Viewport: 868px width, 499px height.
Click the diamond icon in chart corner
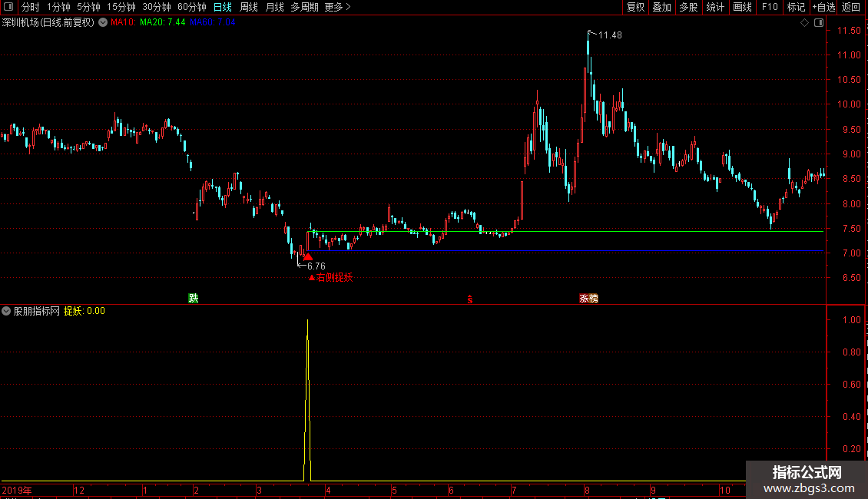[805, 23]
